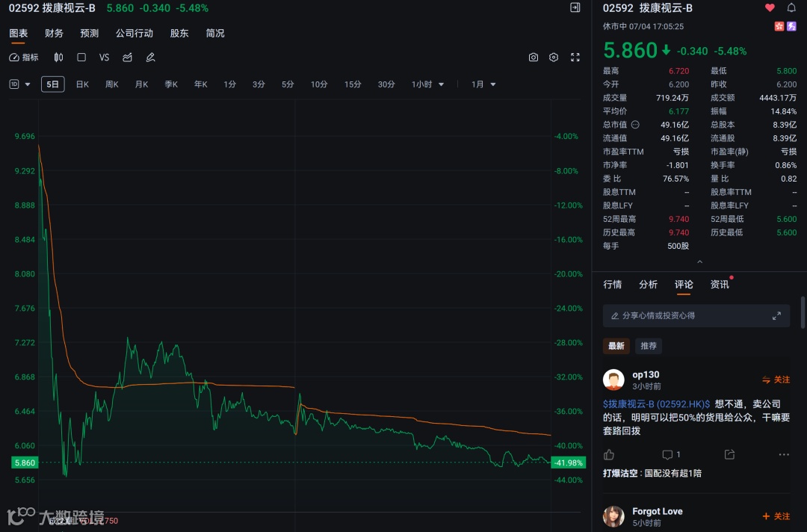Like the op130 comment
807x532 pixels.
click(609, 454)
